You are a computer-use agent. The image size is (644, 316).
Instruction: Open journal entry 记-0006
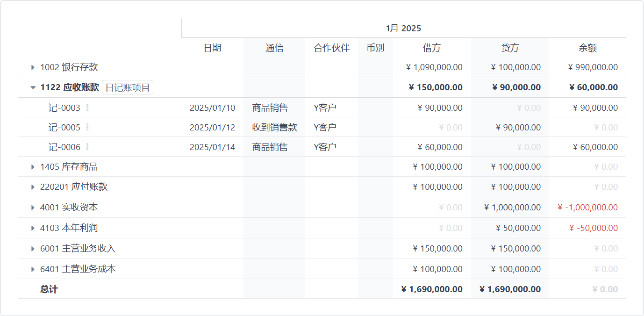64,147
